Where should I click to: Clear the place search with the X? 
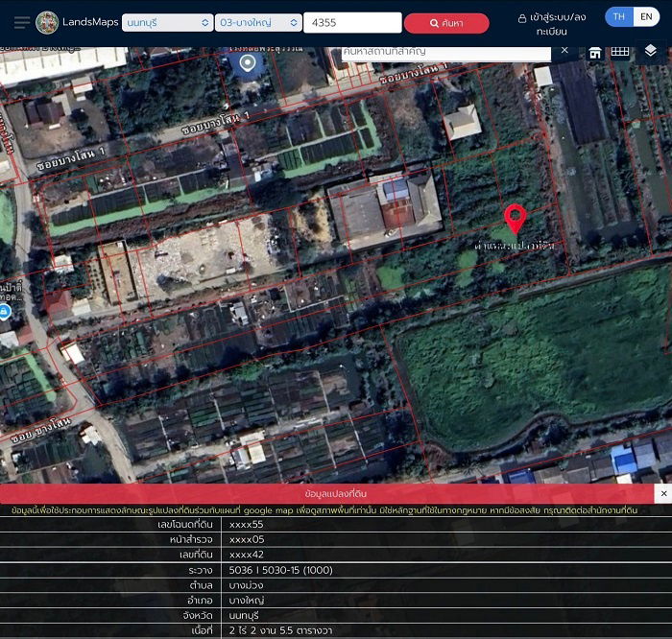pyautogui.click(x=564, y=50)
